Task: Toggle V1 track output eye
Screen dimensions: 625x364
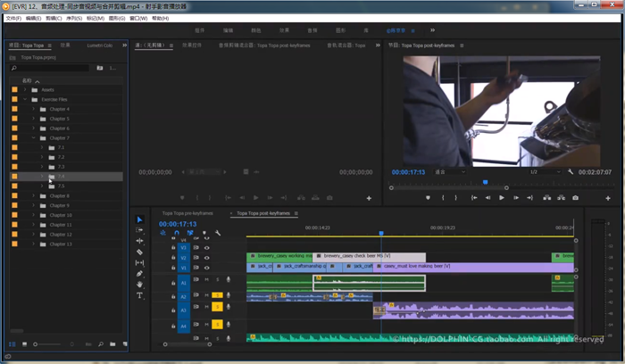Action: point(206,268)
